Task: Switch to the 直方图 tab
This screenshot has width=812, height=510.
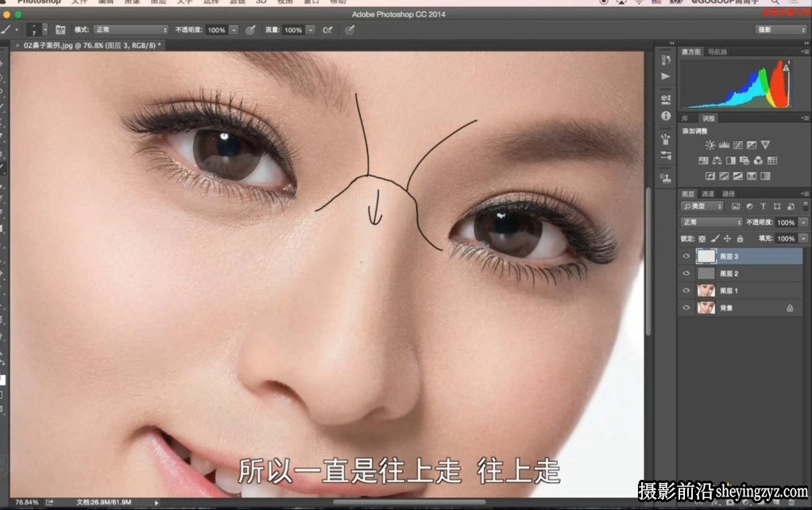Action: [x=690, y=52]
